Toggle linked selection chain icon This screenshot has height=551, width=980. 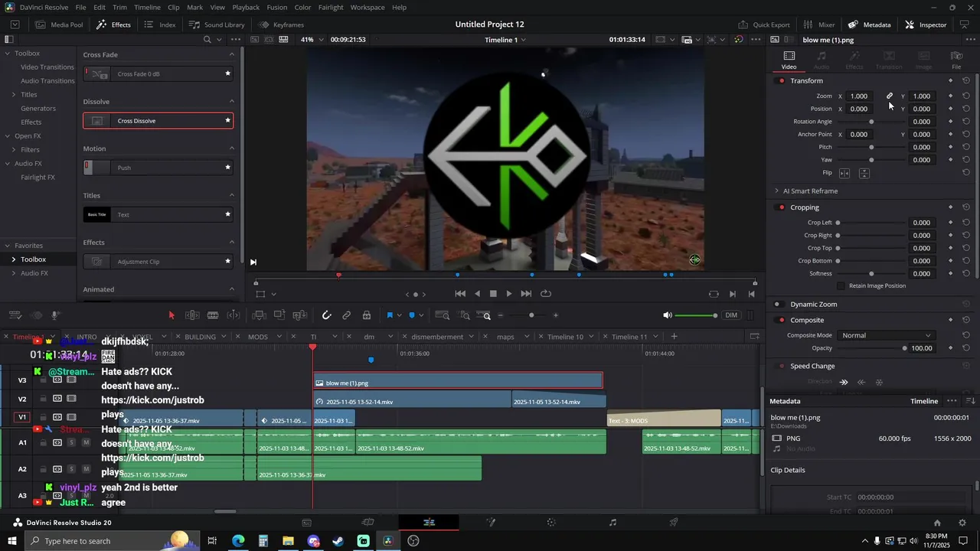[x=347, y=315]
